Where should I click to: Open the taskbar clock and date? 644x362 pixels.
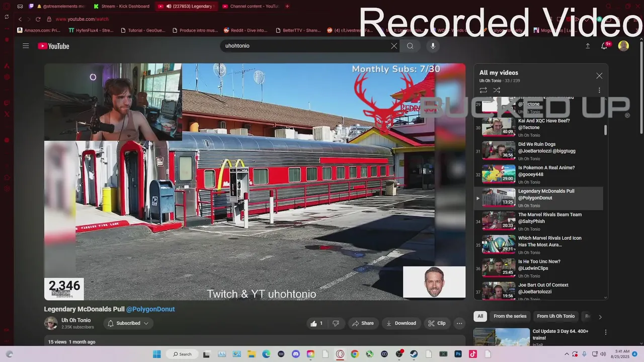pos(621,354)
